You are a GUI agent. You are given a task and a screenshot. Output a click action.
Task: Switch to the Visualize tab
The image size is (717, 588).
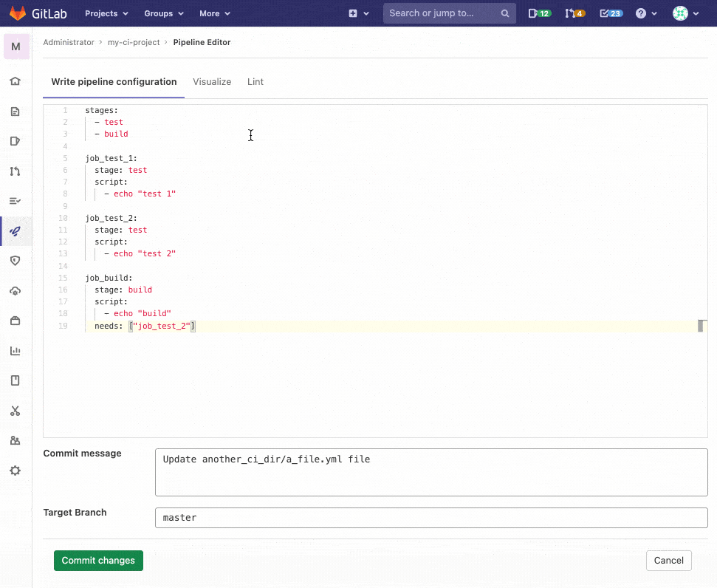[212, 81]
